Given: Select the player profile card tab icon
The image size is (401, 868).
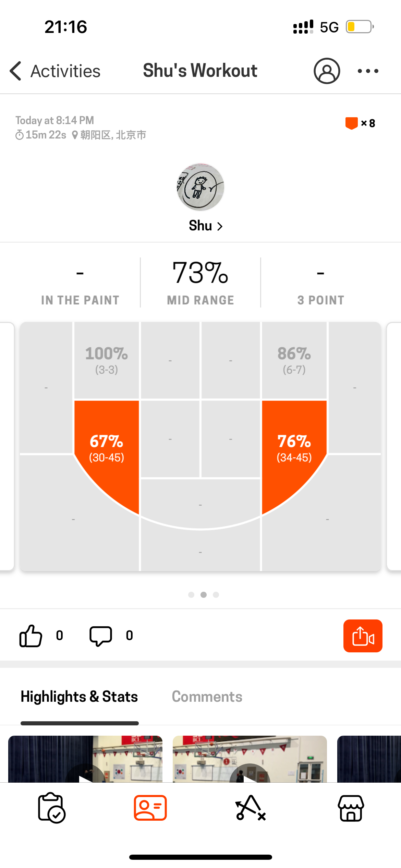Looking at the screenshot, I should click(150, 808).
